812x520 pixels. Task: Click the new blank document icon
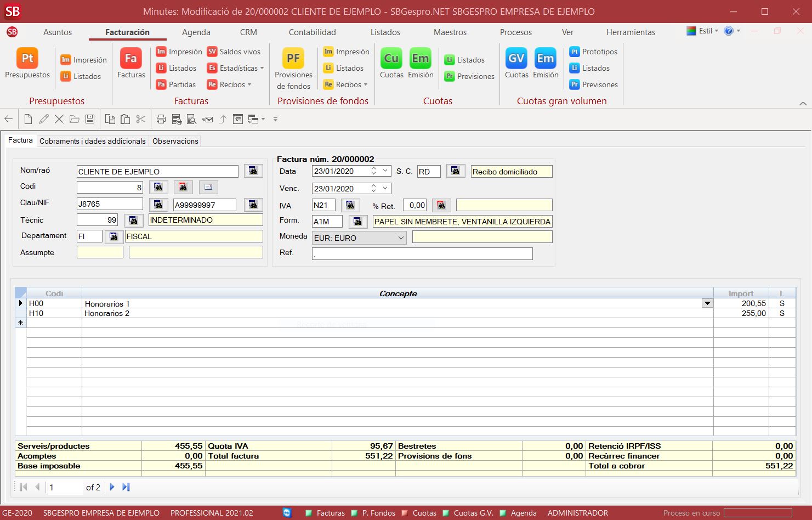pos(28,119)
